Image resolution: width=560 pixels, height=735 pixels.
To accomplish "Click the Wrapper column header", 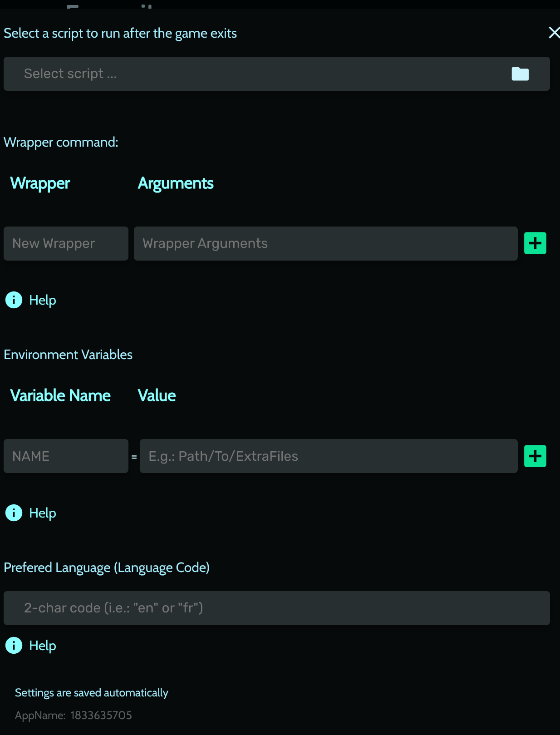I will pos(40,183).
